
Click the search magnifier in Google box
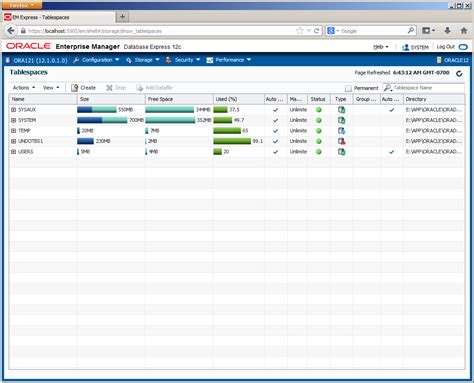(x=411, y=31)
